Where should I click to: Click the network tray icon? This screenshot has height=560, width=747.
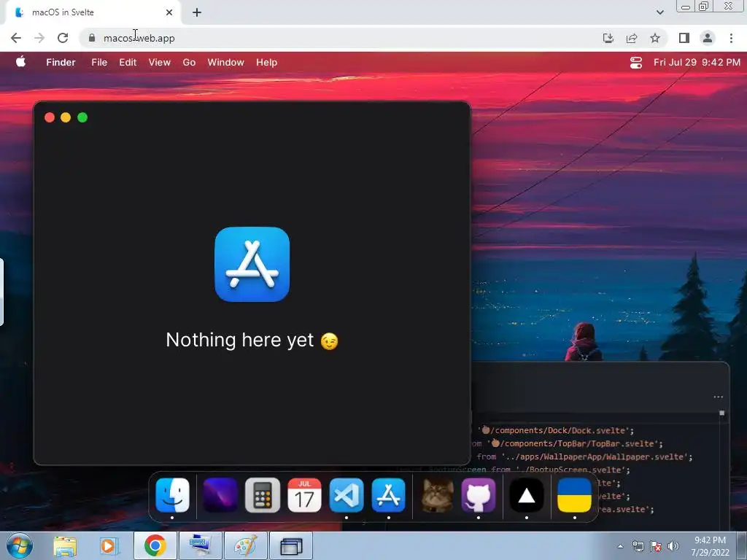(638, 546)
